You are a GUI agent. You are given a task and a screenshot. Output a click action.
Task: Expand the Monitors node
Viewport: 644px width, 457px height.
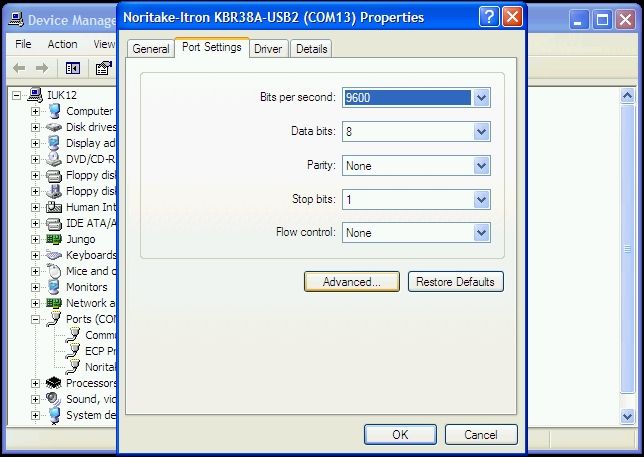pyautogui.click(x=35, y=288)
